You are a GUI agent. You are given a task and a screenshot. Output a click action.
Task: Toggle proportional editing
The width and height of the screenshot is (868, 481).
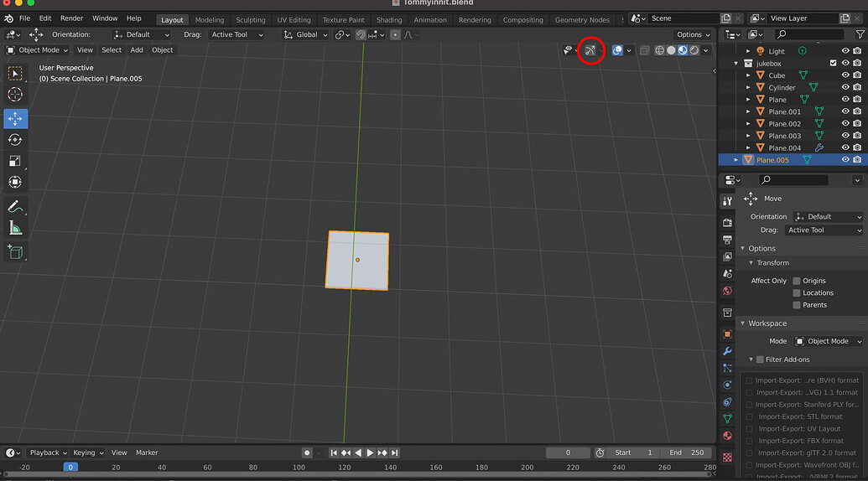395,35
